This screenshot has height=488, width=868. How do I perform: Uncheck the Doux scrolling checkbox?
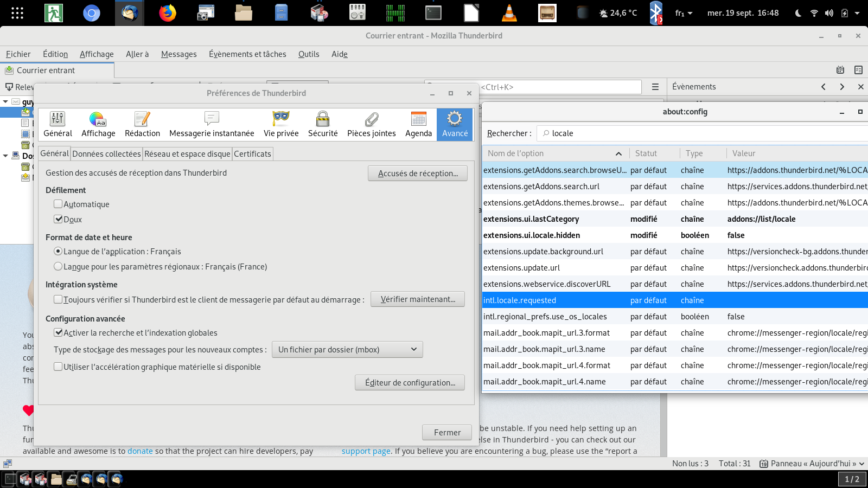pos(58,219)
